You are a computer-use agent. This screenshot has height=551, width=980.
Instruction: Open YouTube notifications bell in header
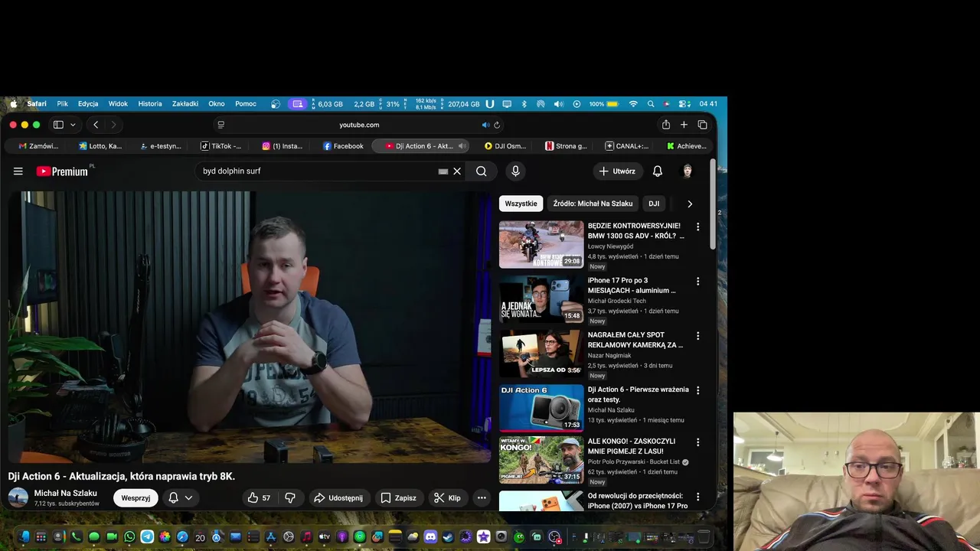tap(658, 171)
